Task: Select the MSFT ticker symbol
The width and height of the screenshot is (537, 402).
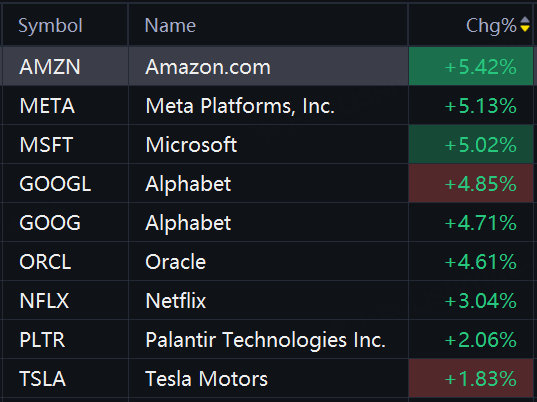Action: pos(46,145)
